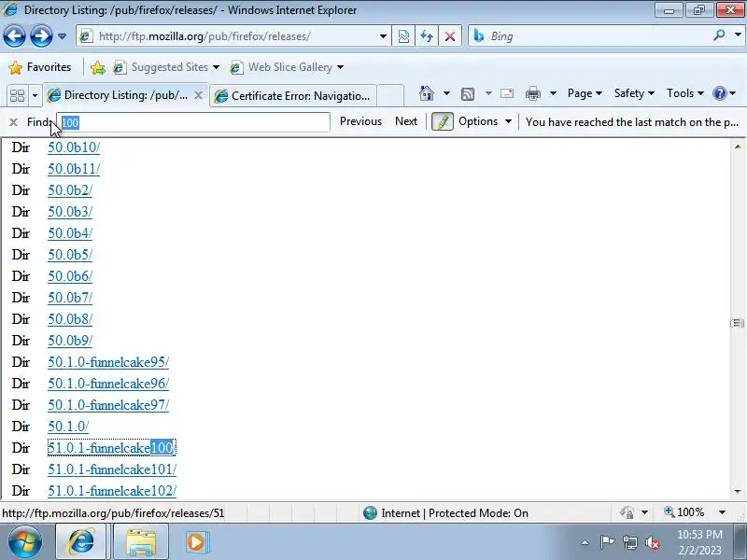
Task: Open the Print options dropdown arrow
Action: coord(553,93)
